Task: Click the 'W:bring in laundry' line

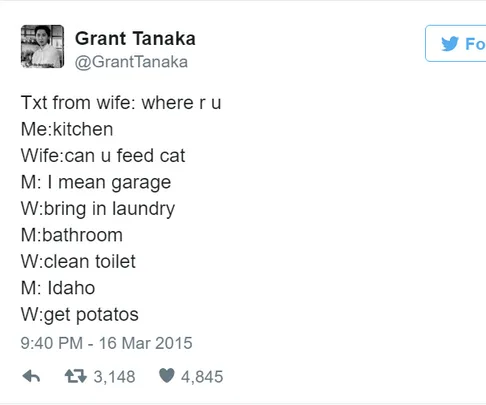Action: coord(98,209)
